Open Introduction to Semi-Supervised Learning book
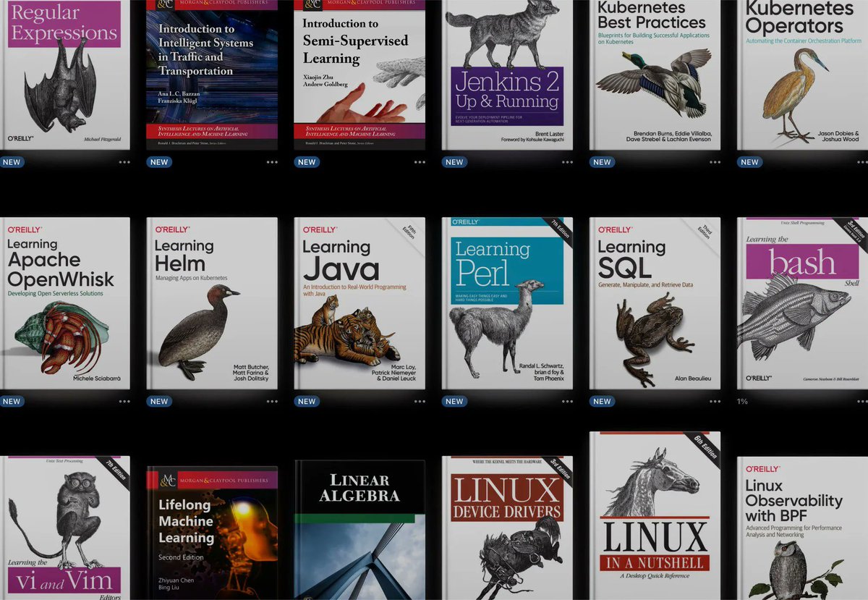Screen dimensions: 868x600 click(359, 75)
